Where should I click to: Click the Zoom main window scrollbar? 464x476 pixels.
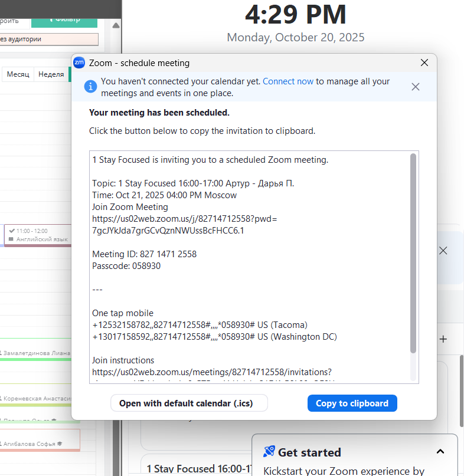pos(462,391)
